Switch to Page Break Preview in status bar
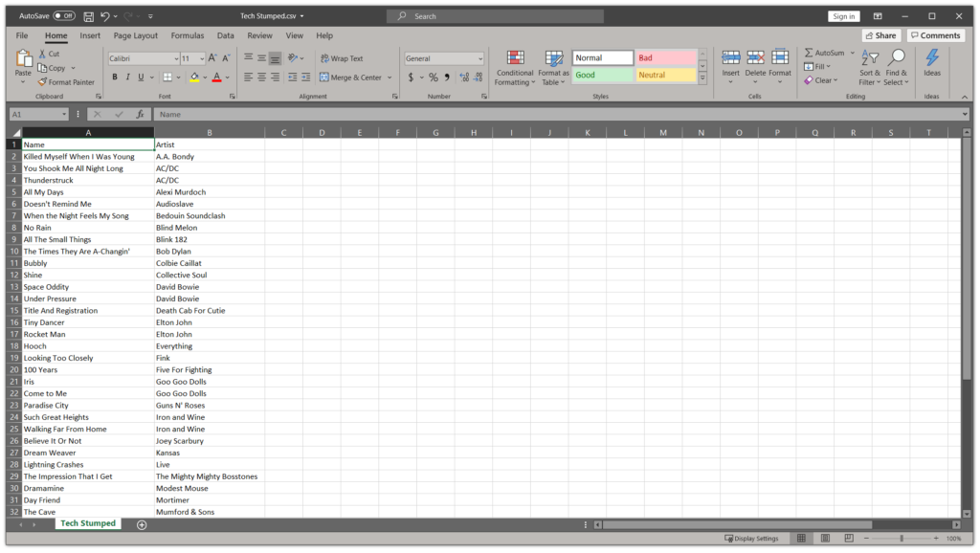 849,538
